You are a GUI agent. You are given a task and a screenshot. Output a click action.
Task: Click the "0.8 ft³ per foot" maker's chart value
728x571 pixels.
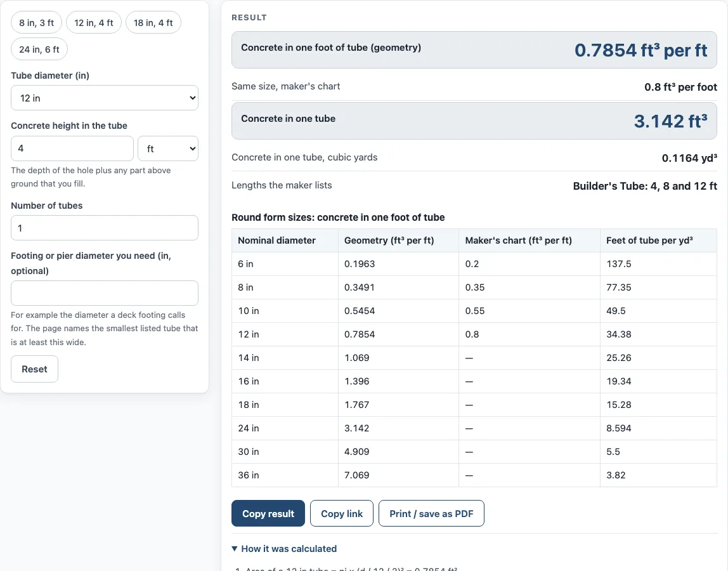pos(680,87)
